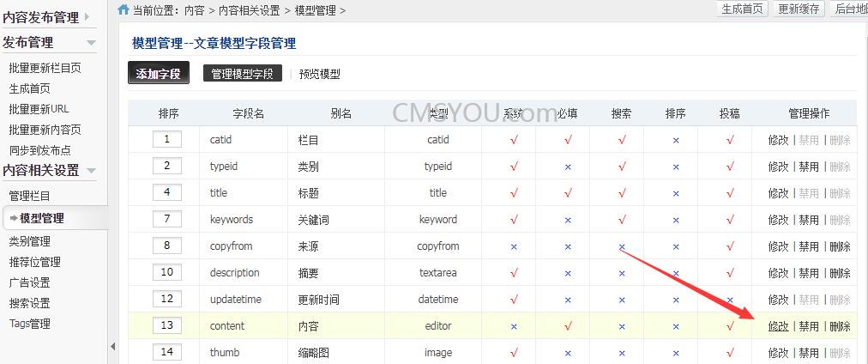
Task: Open 批量更新栏目页 in sidebar
Action: tap(45, 68)
